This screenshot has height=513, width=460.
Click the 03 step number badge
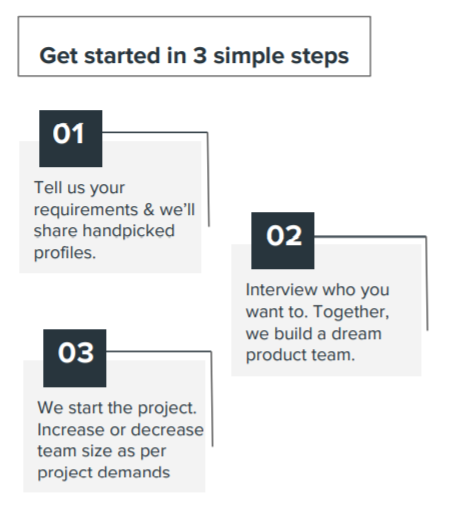75,358
